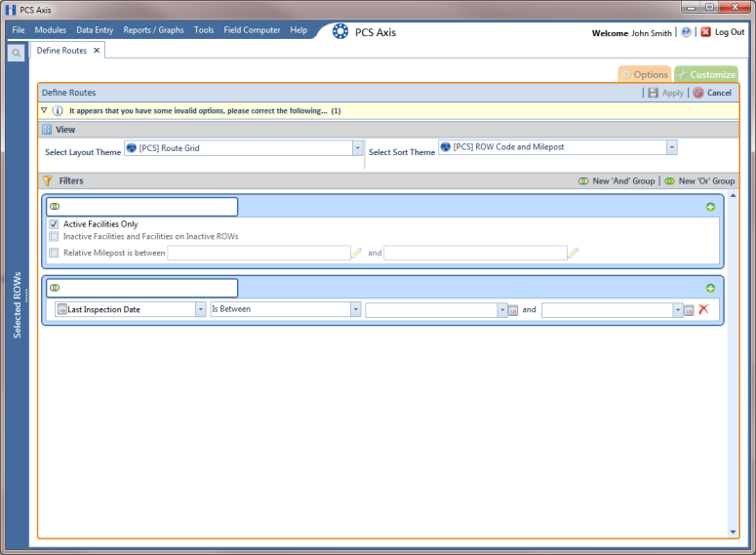Screen dimensions: 756x555
Task: Expand the Selected ROWs side panel
Action: (x=18, y=304)
